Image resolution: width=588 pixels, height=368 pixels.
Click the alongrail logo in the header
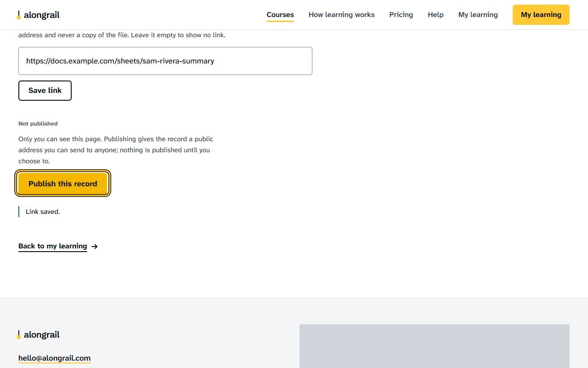[x=39, y=15]
